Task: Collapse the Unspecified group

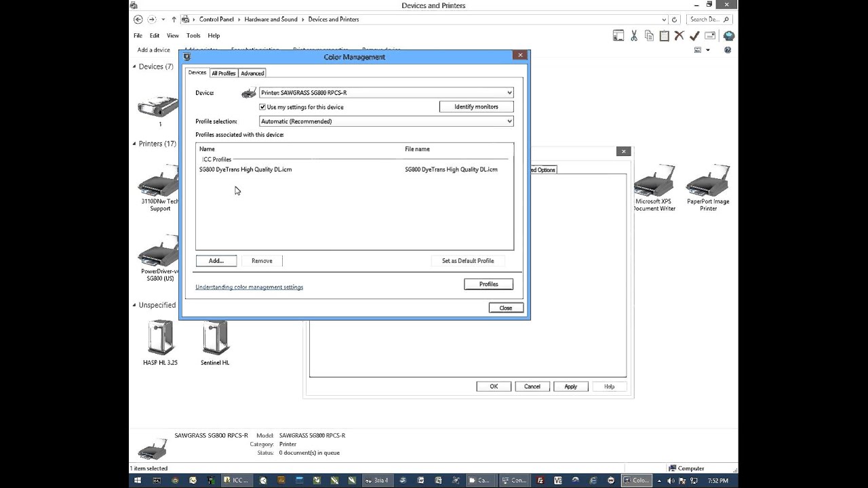Action: (134, 305)
